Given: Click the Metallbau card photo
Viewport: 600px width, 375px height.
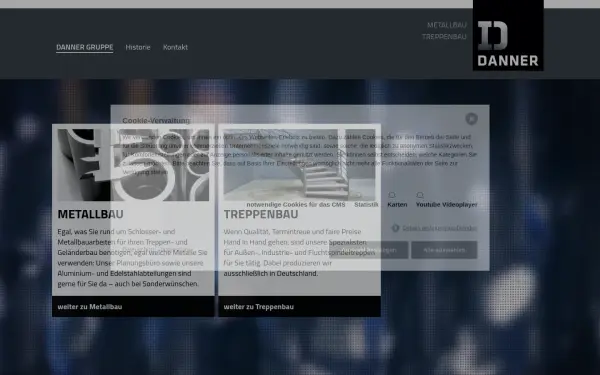Looking at the screenshot, I should coord(133,165).
